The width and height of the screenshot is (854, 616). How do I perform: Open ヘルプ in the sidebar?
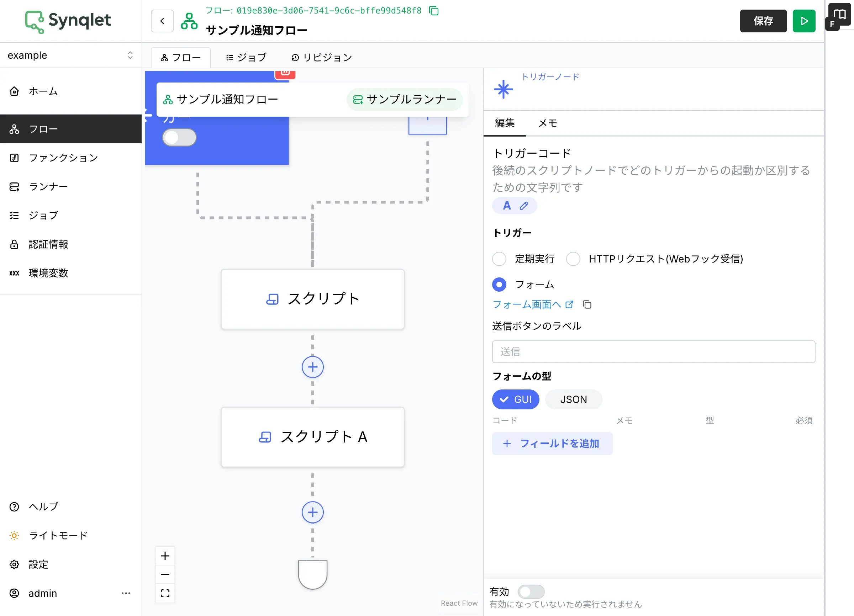pos(71,506)
